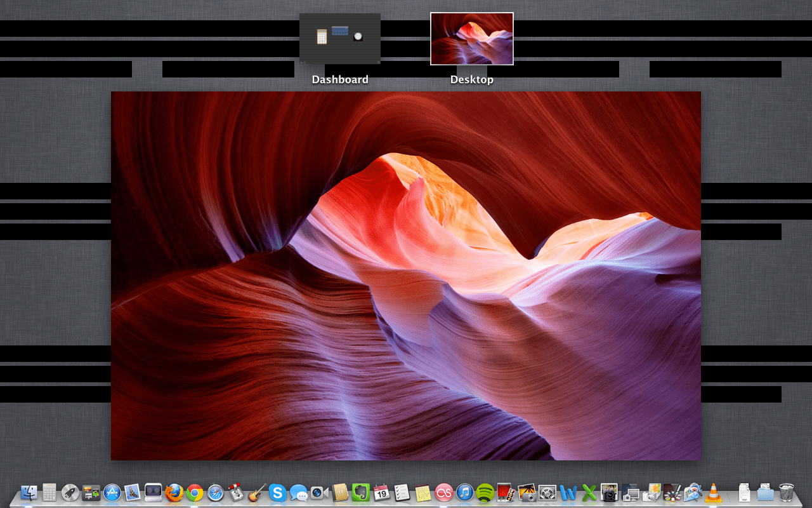Click the "Dashboard" label text
This screenshot has height=508, width=812.
[340, 79]
